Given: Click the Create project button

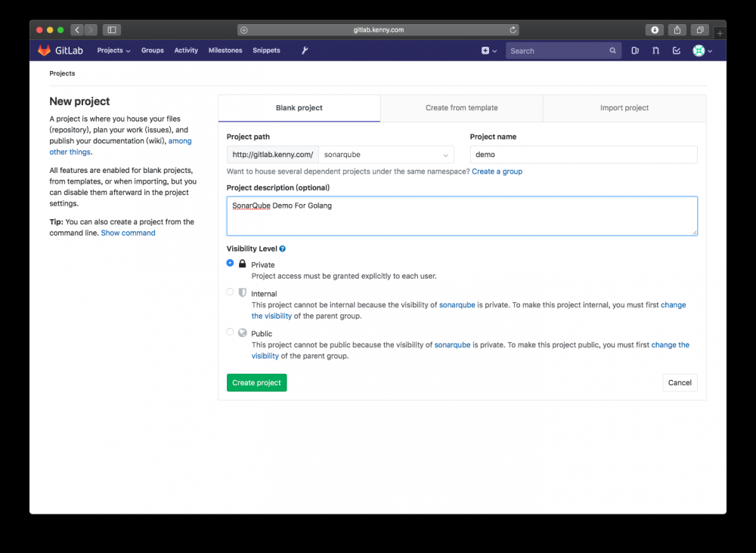Looking at the screenshot, I should [x=256, y=382].
